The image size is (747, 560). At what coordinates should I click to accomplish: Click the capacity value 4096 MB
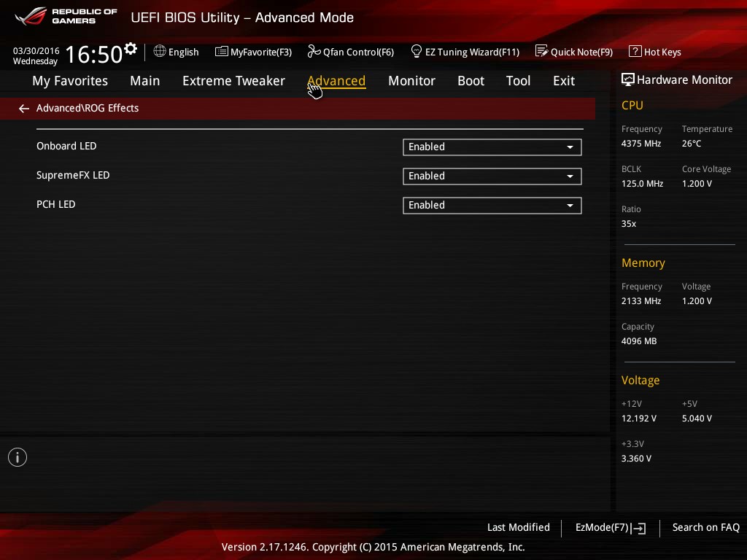(639, 341)
